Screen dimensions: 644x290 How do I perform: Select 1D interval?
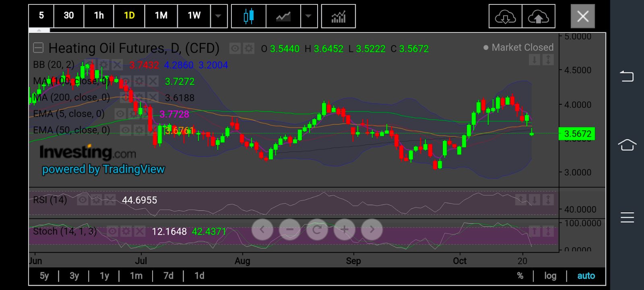point(129,16)
